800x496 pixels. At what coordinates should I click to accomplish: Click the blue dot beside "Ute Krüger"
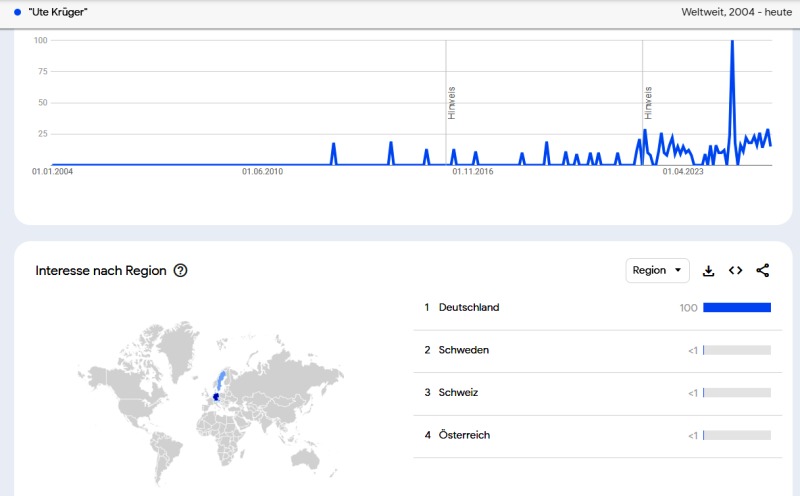[x=18, y=11]
